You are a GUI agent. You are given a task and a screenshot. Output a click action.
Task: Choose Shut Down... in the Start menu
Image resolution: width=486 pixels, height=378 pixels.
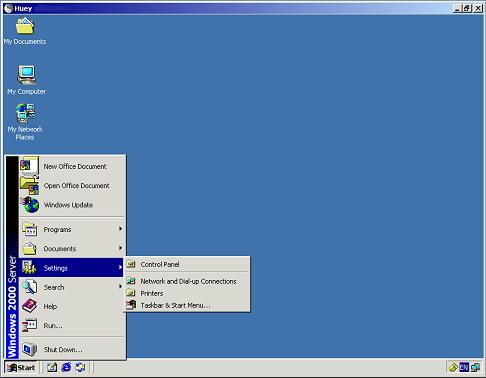(x=72, y=349)
